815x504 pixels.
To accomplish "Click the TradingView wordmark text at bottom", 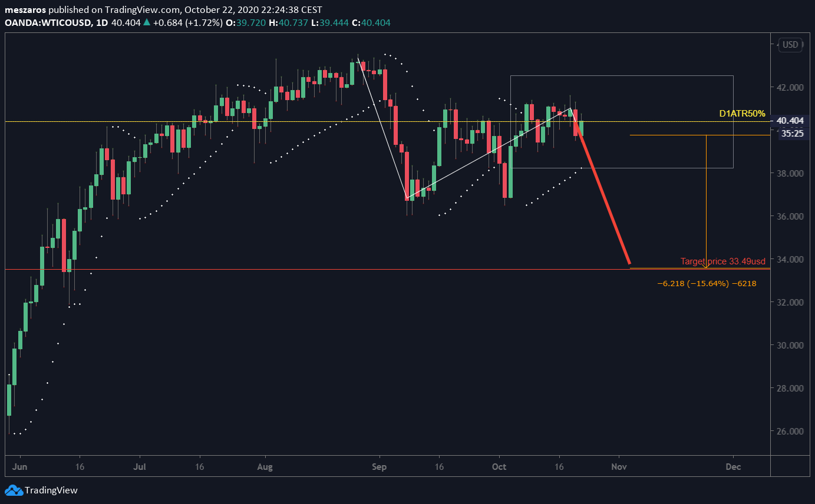I will pyautogui.click(x=52, y=490).
